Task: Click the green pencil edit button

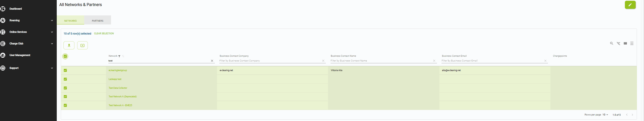Action: 630,5
